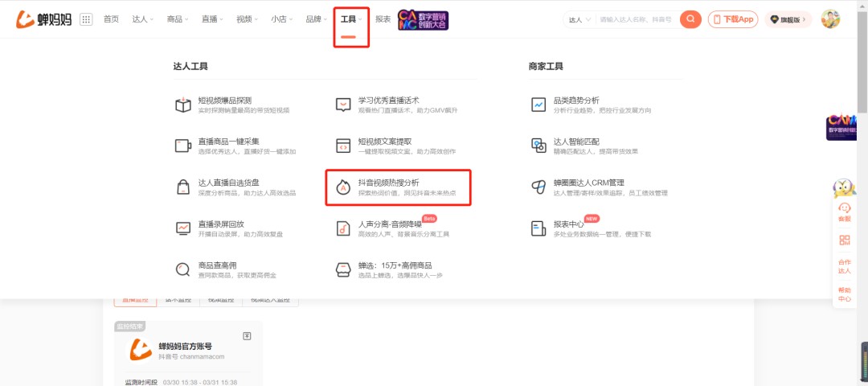The image size is (868, 386).
Task: Click the 直播录屏回放 monitor icon
Action: 183,228
